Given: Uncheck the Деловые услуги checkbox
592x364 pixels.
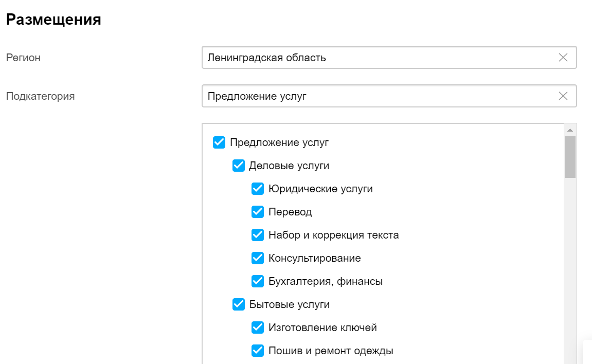Looking at the screenshot, I should (239, 166).
